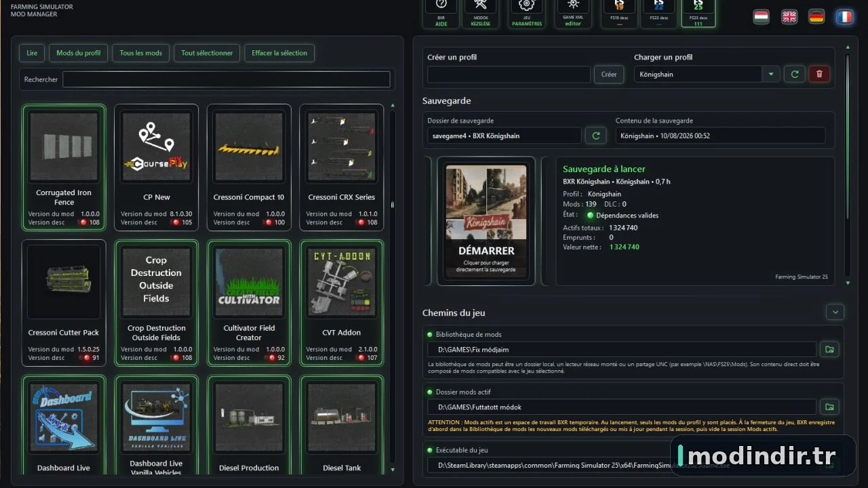Click the Créer un profil name field
The image size is (868, 488).
(509, 75)
